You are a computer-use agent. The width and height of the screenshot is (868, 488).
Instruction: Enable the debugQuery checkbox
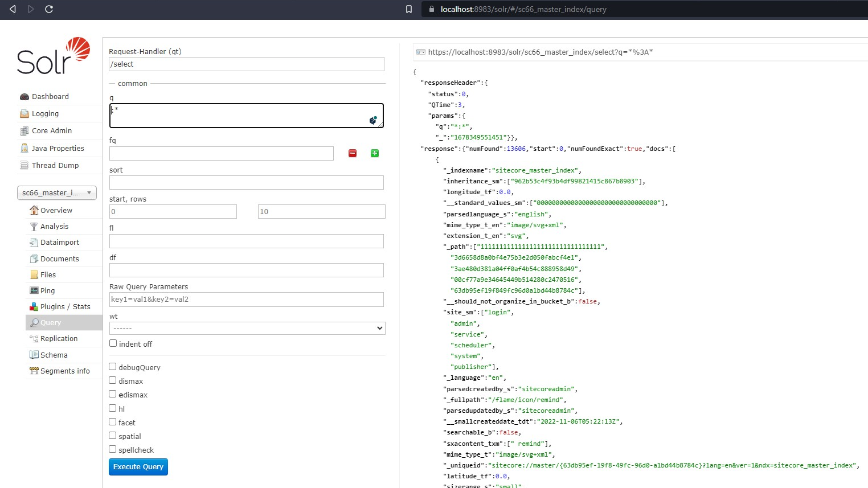112,367
